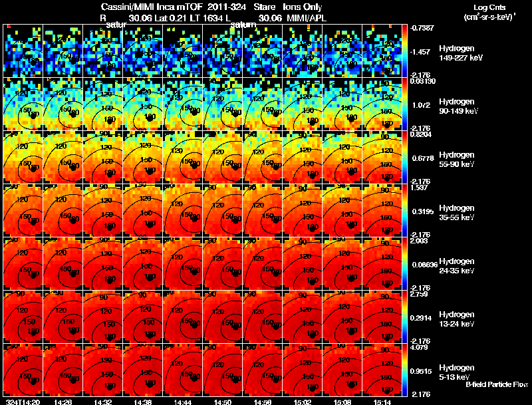Screen dimensions: 532x405
Task: Click the 'MIMI/APL' credit text
Action: point(307,18)
